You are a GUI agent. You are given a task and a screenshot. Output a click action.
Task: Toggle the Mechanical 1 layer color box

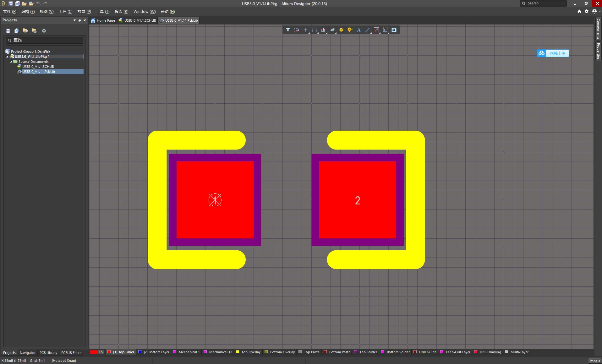(x=175, y=352)
